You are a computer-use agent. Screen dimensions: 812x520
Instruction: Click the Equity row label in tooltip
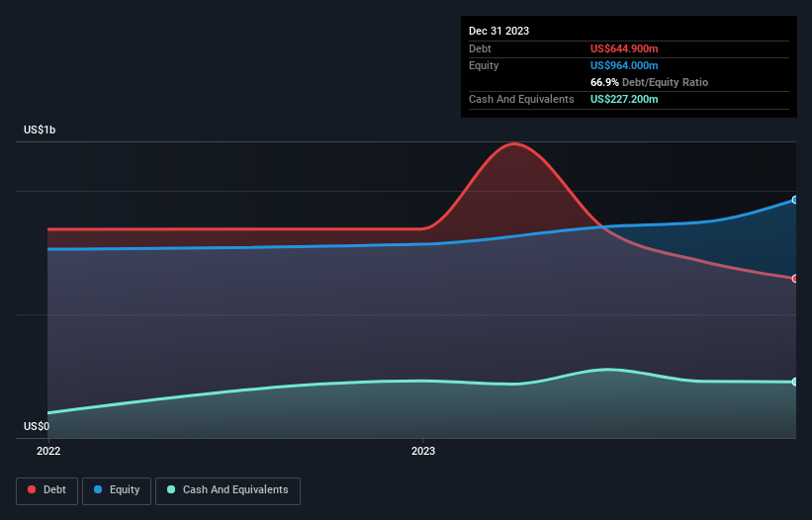484,65
